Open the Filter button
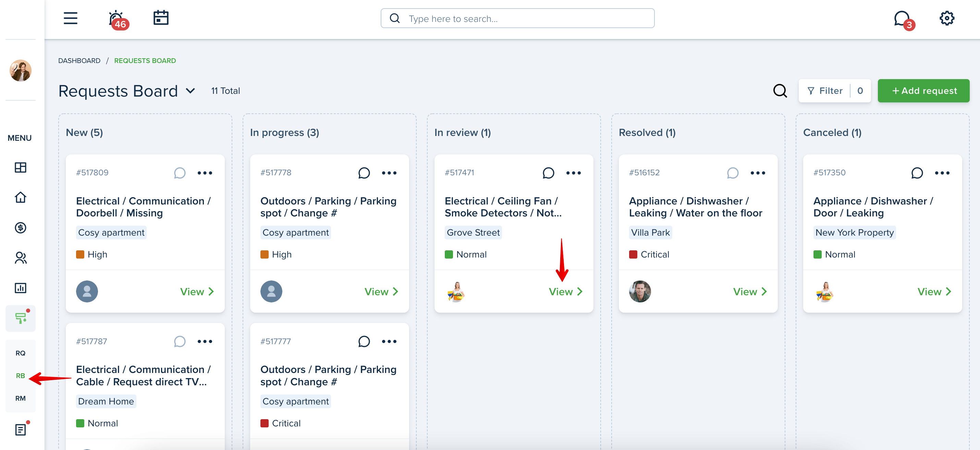980x450 pixels. tap(835, 91)
